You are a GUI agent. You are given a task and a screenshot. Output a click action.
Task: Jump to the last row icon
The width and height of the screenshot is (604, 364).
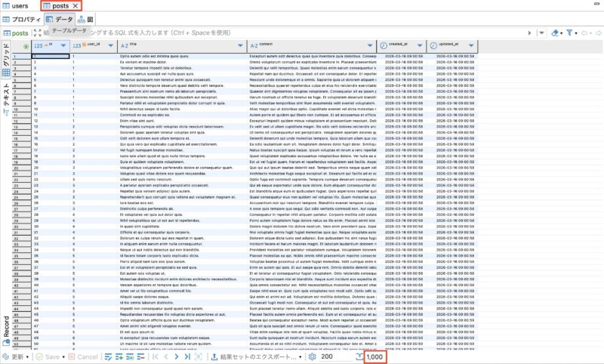(186, 356)
